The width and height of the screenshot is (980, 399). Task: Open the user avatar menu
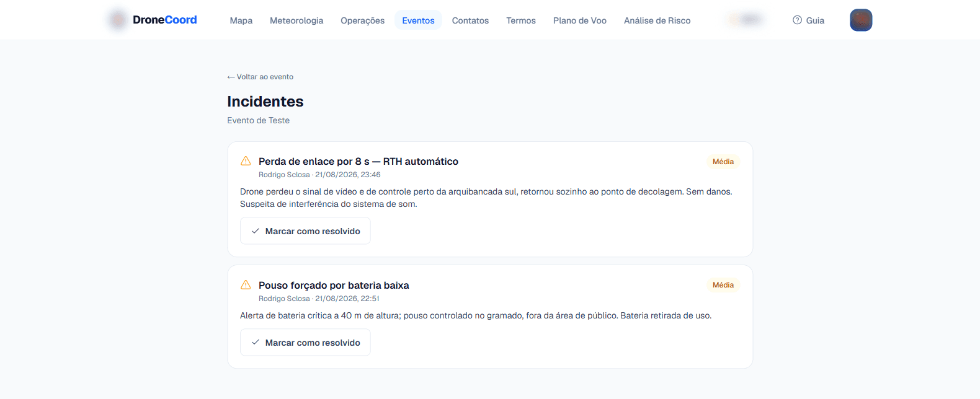861,20
